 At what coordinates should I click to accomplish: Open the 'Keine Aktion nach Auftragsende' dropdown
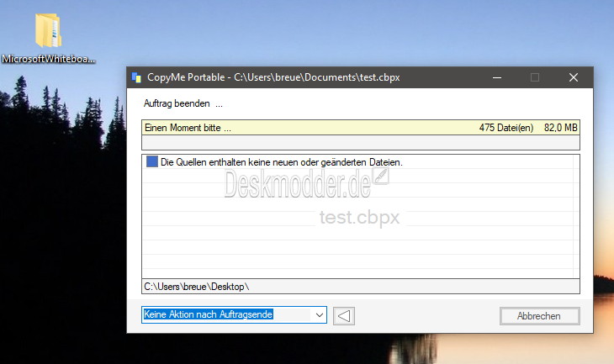click(x=234, y=314)
